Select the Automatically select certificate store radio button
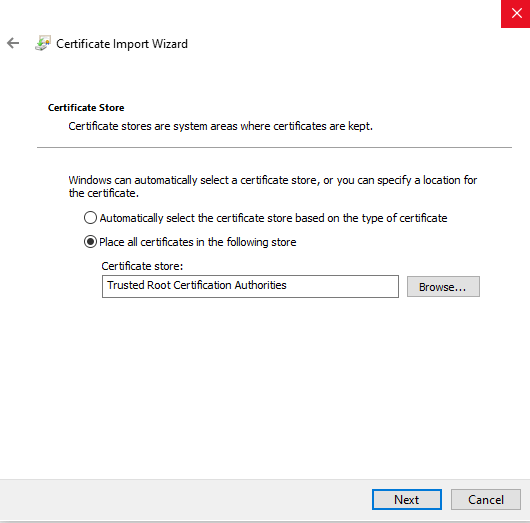The image size is (530, 523). pyautogui.click(x=90, y=218)
